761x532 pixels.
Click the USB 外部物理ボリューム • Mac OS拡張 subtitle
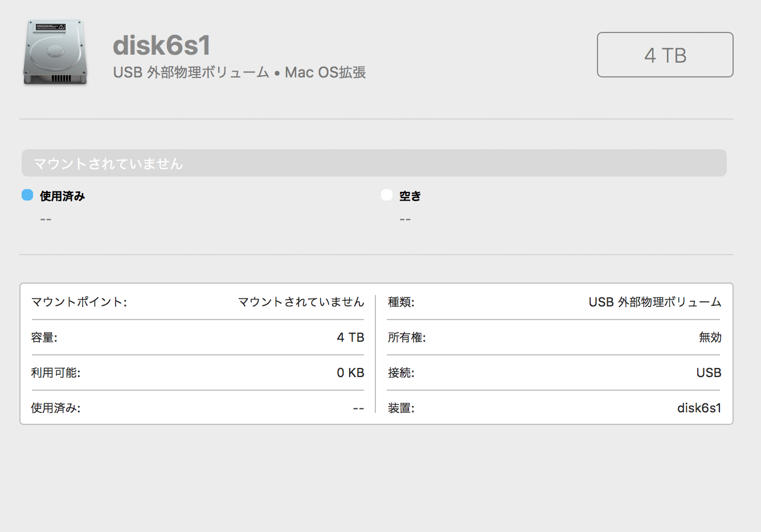[x=239, y=72]
